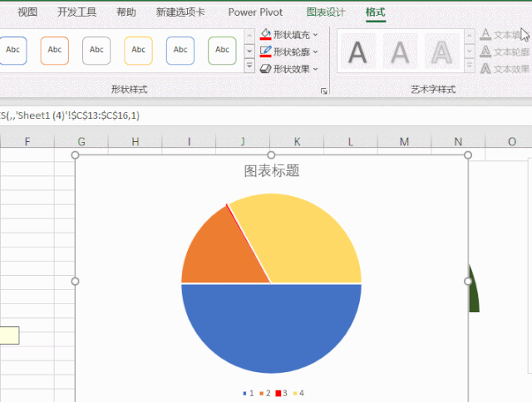Select the first black WordArt A style
Viewport: 532px width, 402px height.
point(357,51)
